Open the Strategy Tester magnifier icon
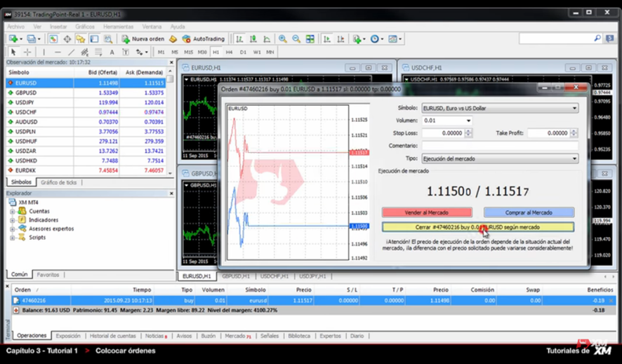This screenshot has height=364, width=622. point(108,39)
